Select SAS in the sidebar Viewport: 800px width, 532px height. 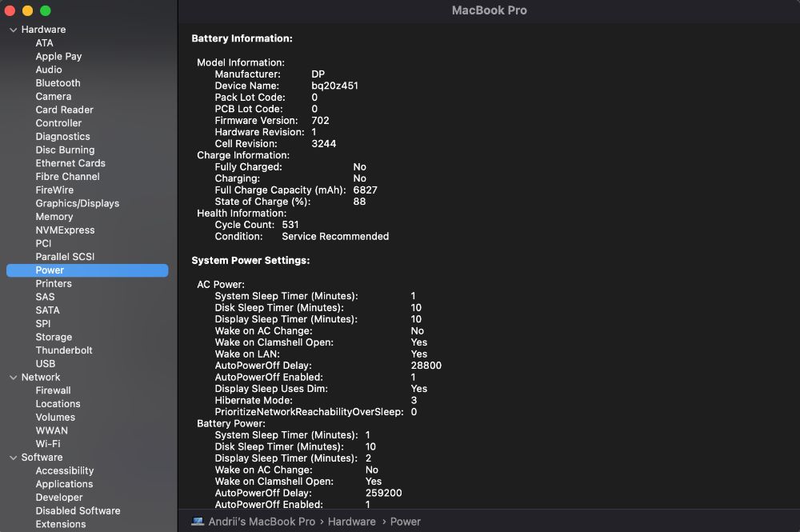point(45,297)
